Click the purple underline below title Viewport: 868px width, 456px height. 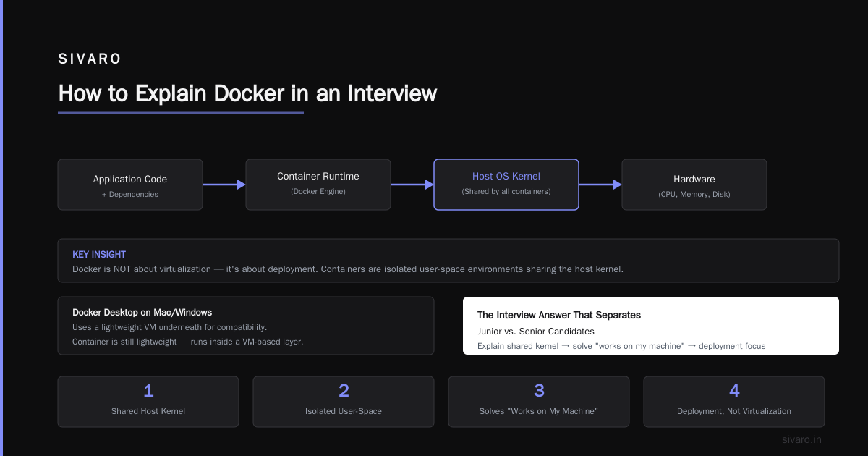click(x=181, y=113)
